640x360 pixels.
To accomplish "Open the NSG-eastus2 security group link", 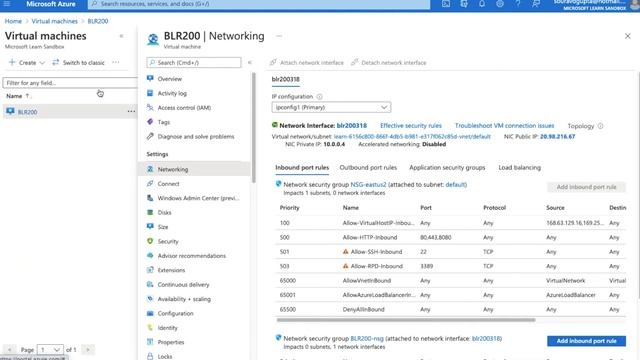I will pyautogui.click(x=368, y=184).
